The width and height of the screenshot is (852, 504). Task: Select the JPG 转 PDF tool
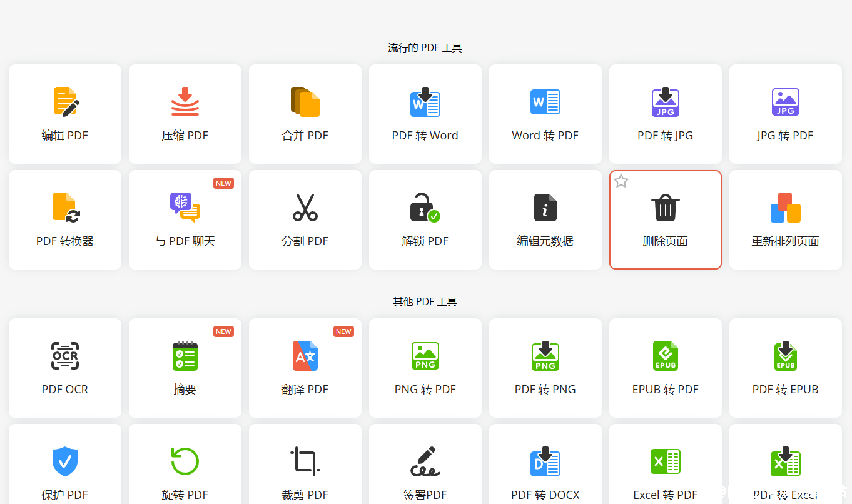pyautogui.click(x=785, y=114)
